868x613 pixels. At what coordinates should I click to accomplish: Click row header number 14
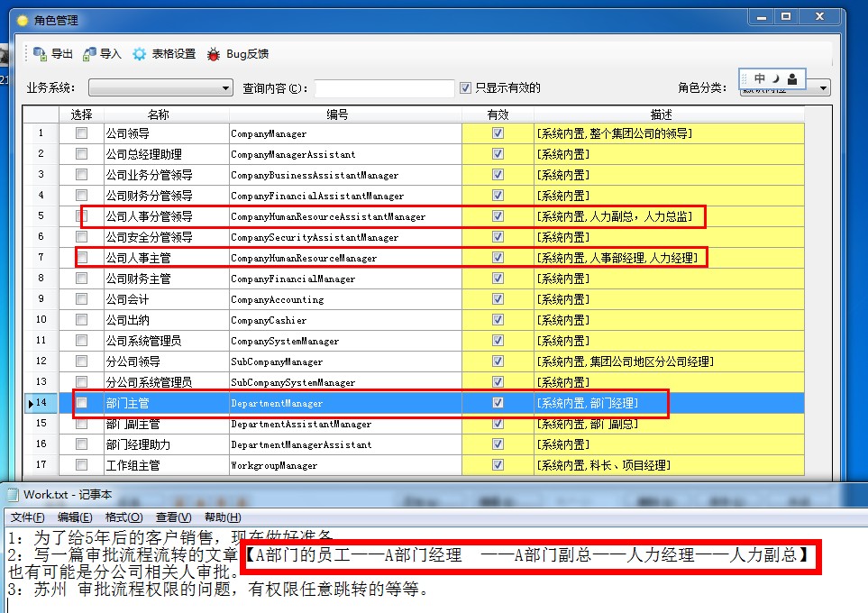pyautogui.click(x=41, y=403)
